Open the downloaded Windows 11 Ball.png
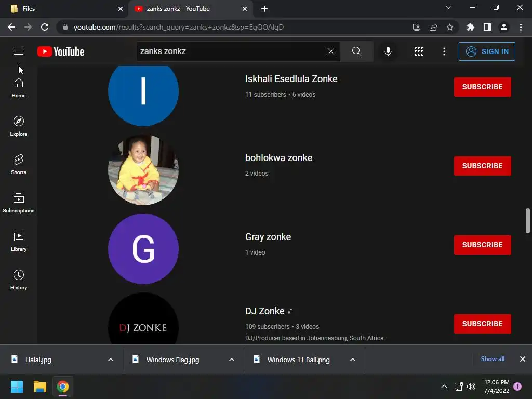Image resolution: width=532 pixels, height=399 pixels. point(298,360)
